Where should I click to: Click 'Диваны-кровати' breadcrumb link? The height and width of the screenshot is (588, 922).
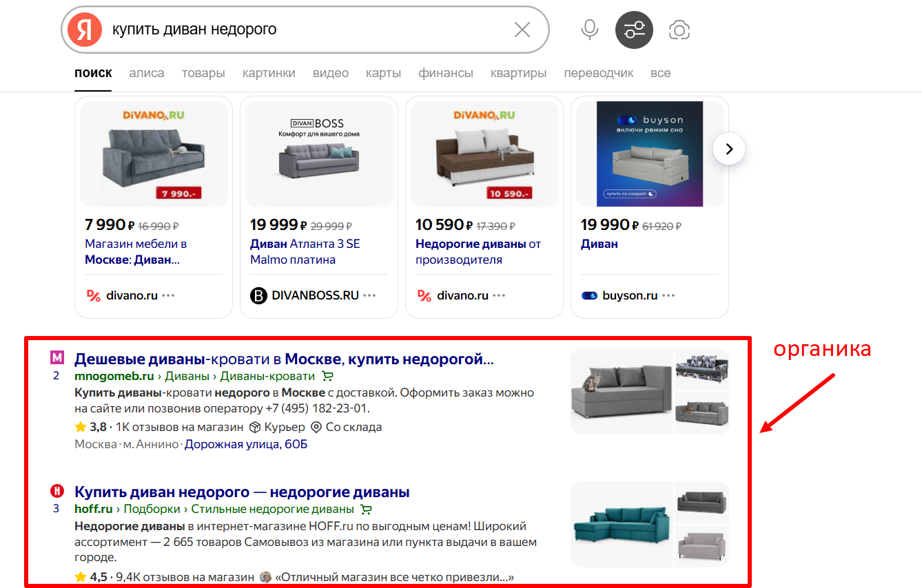point(267,376)
